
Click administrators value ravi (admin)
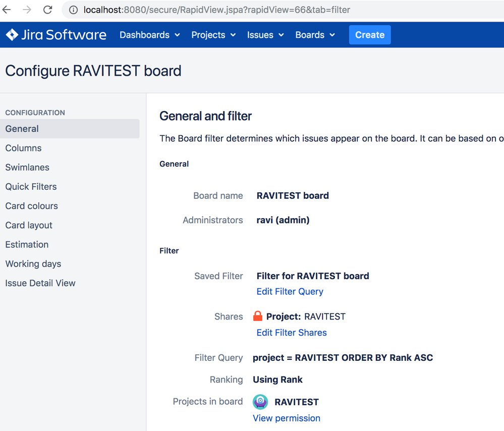(283, 220)
